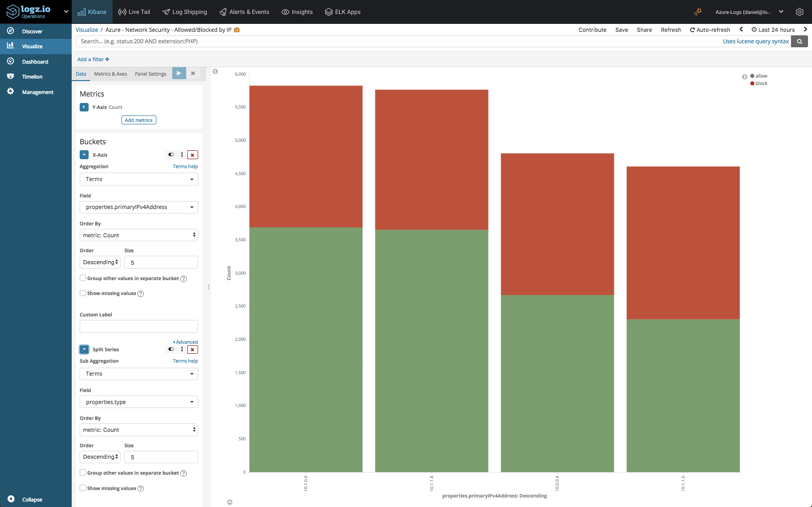The height and width of the screenshot is (507, 812).
Task: Open X-Axis Order By dropdown
Action: click(139, 235)
